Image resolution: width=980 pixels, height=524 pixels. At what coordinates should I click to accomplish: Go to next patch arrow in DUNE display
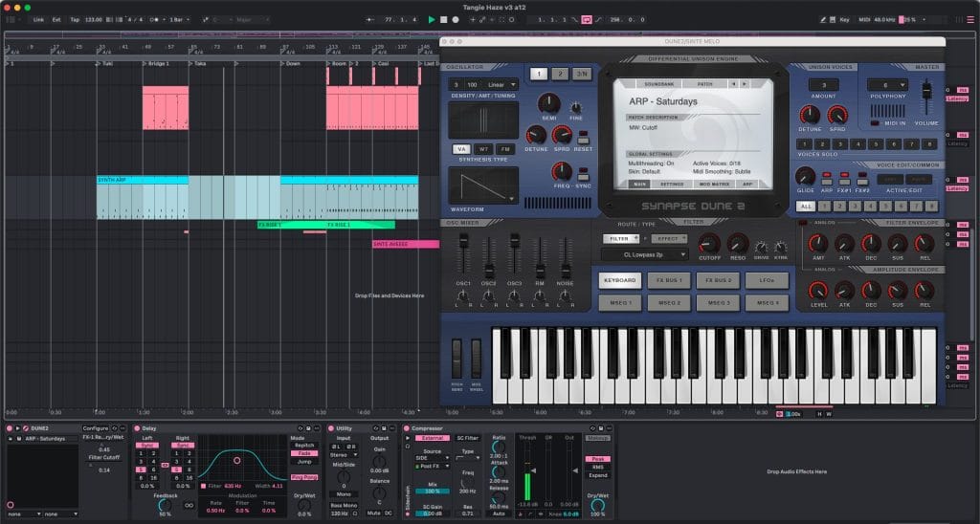(x=744, y=84)
